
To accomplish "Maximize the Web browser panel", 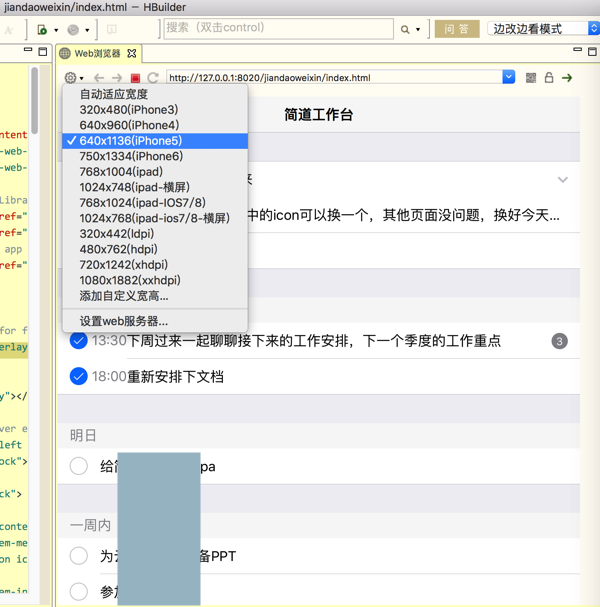I will pos(592,51).
